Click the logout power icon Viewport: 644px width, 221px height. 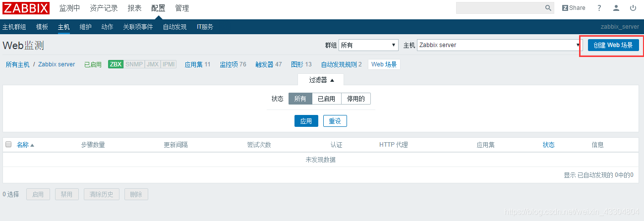click(x=633, y=8)
